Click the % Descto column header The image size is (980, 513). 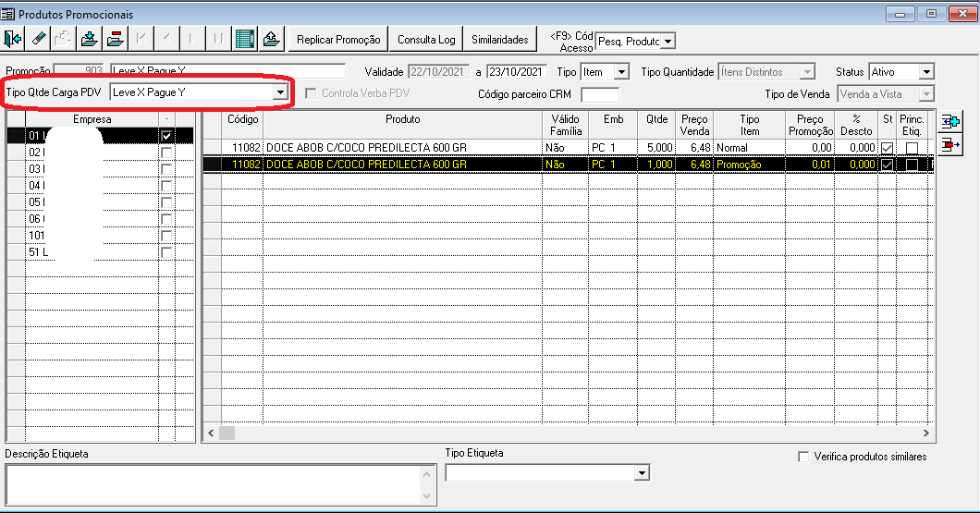tap(856, 125)
